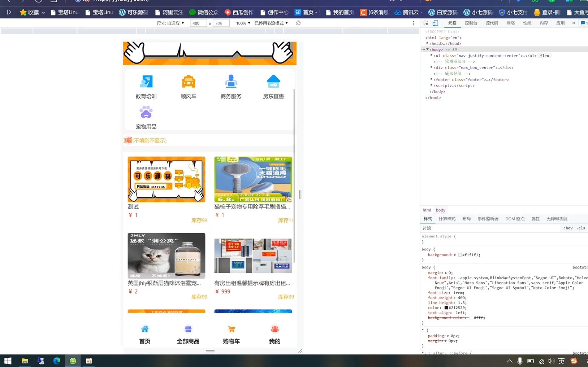Click the 收藏 star bookmarks icon
The width and height of the screenshot is (588, 367).
click(23, 12)
